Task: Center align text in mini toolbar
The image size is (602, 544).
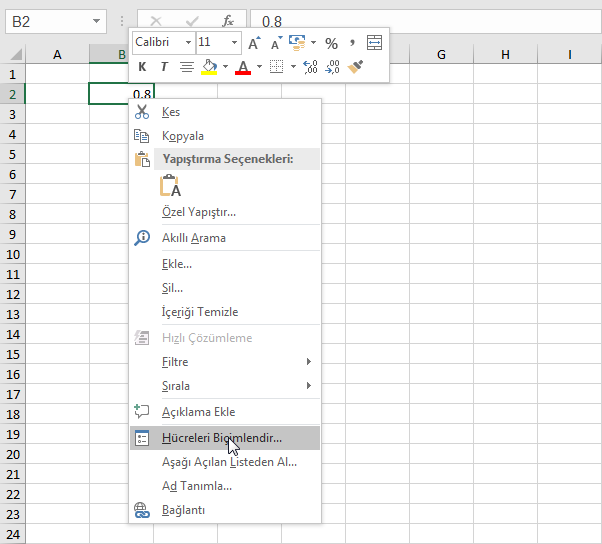Action: coord(187,67)
